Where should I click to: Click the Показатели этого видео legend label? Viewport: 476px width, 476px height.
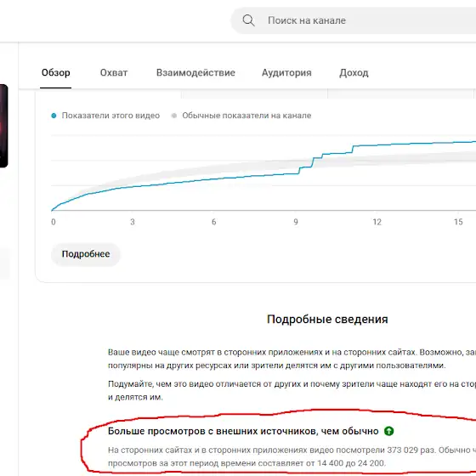pyautogui.click(x=110, y=116)
